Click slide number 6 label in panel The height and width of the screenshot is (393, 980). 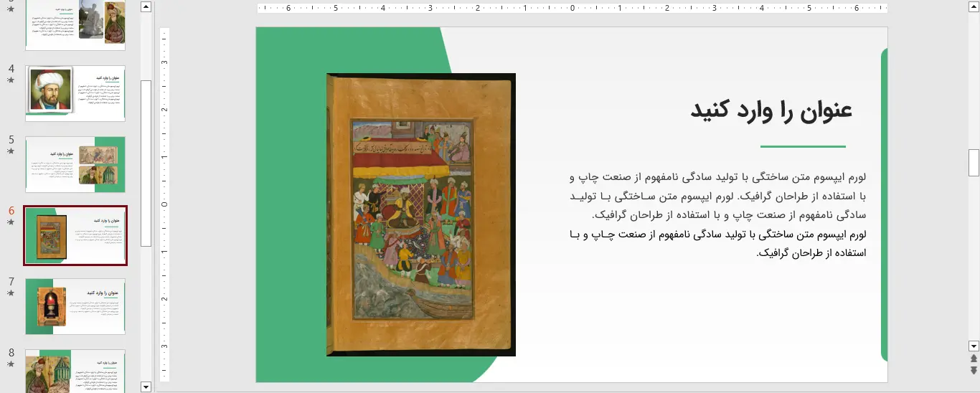pyautogui.click(x=11, y=211)
